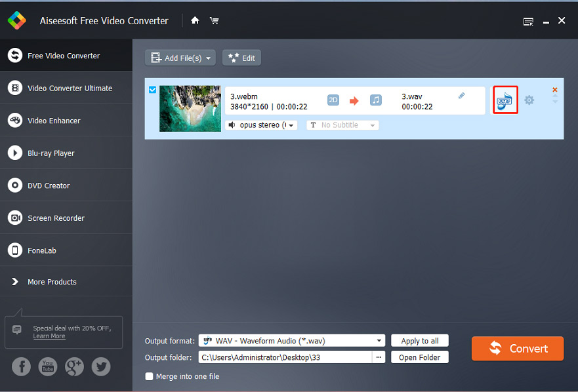Open the Facebook icon
Image resolution: width=578 pixels, height=392 pixels.
click(x=22, y=366)
